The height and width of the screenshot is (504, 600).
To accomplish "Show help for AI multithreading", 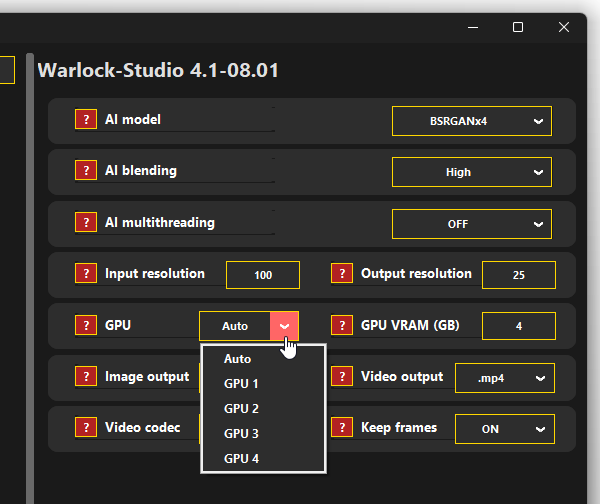I will click(86, 222).
